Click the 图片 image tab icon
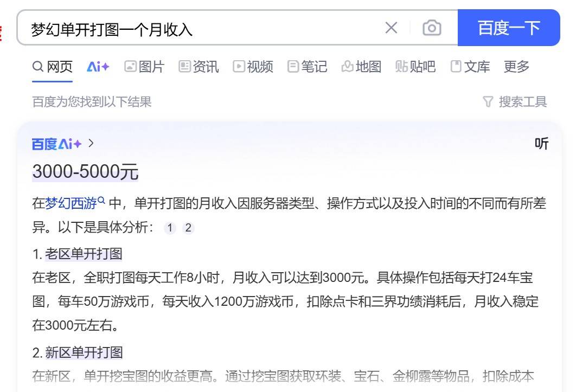 click(130, 67)
